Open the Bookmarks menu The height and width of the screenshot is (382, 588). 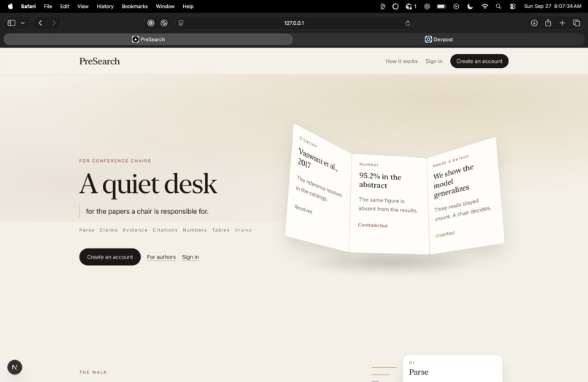tap(135, 6)
